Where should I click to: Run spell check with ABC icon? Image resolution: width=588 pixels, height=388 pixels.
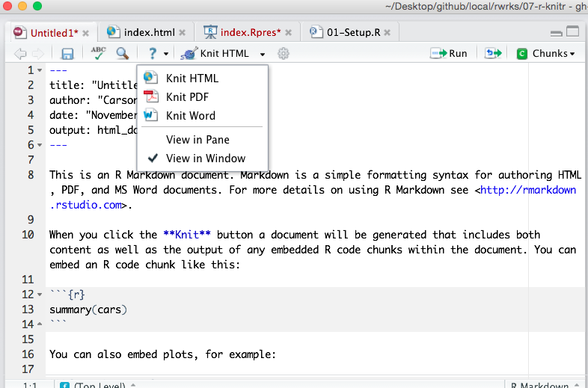[99, 53]
